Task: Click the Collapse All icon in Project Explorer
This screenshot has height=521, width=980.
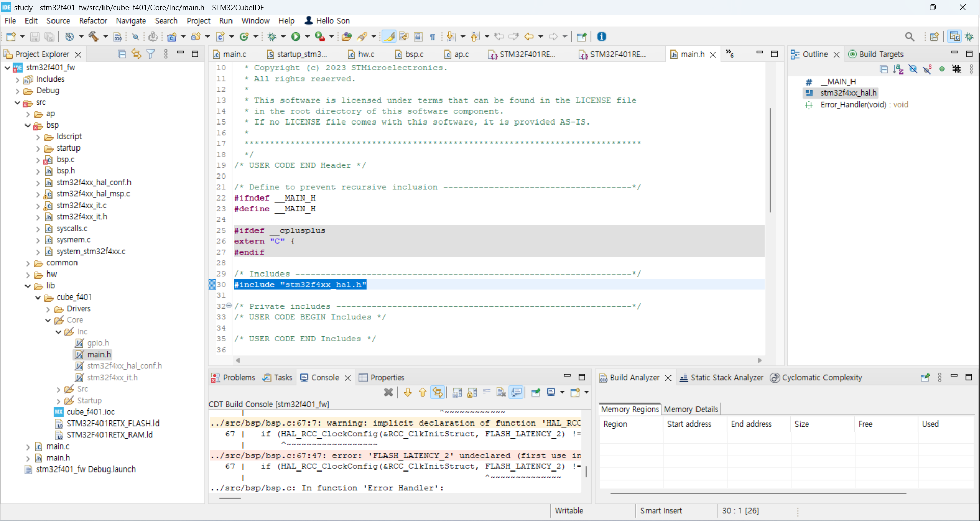Action: (x=122, y=54)
